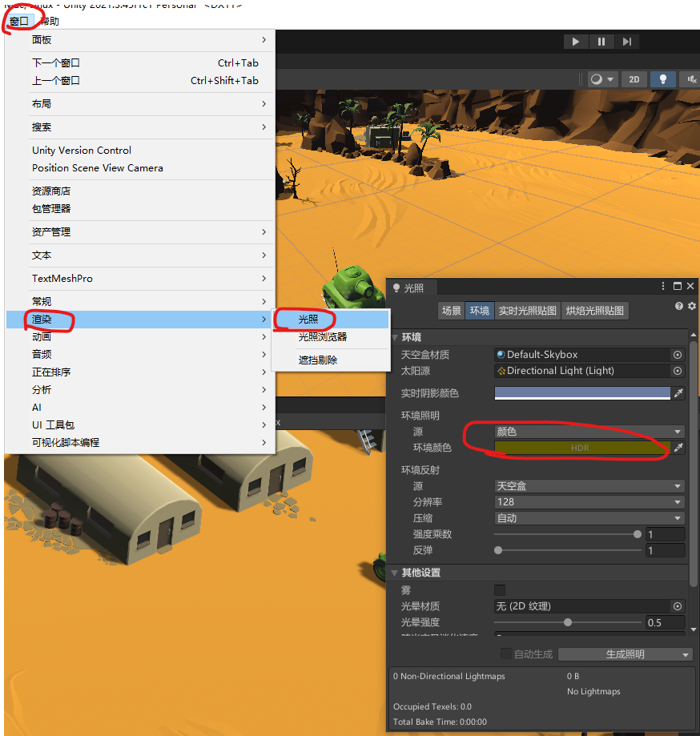The image size is (700, 736).
Task: Select Position Scene View Camera entry
Action: [140, 168]
